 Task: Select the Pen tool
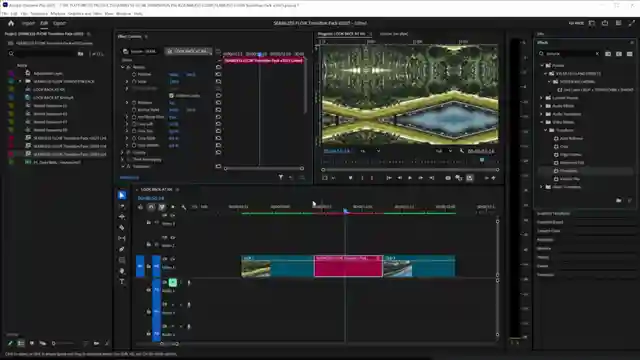(x=122, y=249)
